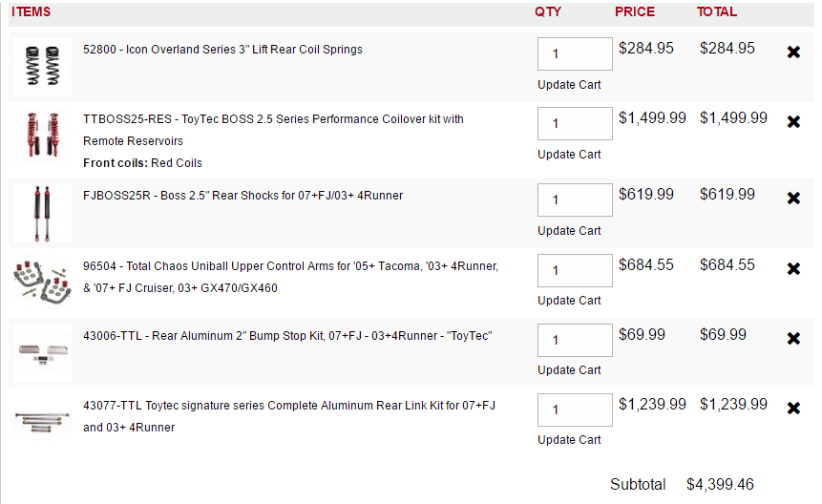View the rear shocks product thumbnail
Viewport: 822px width, 504px height.
pos(42,213)
